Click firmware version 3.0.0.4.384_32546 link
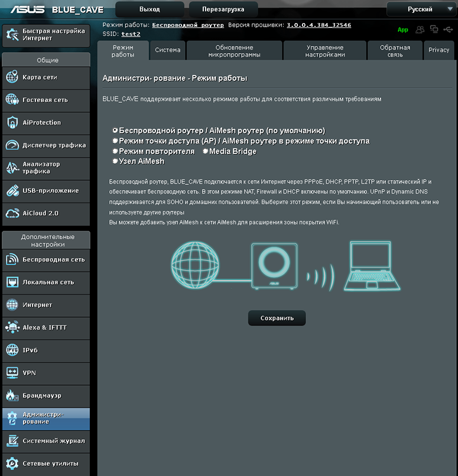Screen dimensions: 458x476 [319, 25]
